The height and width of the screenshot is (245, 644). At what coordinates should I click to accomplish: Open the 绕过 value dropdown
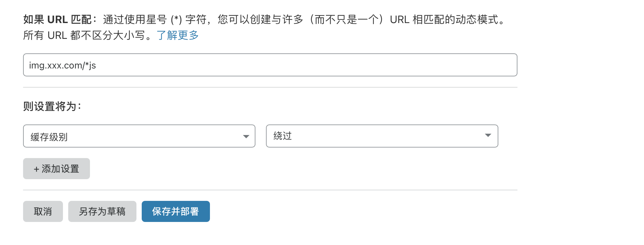pos(382,136)
